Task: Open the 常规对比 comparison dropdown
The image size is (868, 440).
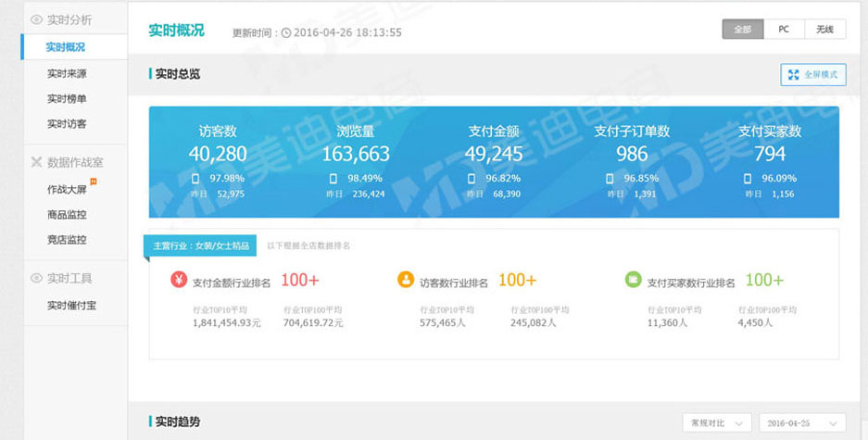Action: pos(716,422)
